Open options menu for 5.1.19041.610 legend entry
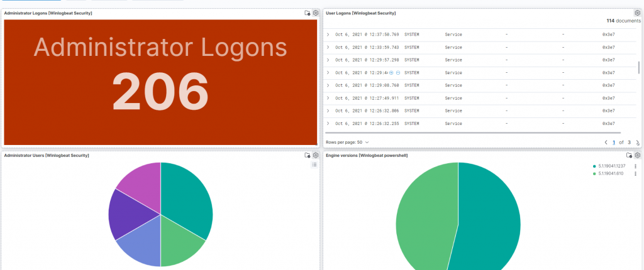Screen dimensions: 644x270 pos(635,174)
